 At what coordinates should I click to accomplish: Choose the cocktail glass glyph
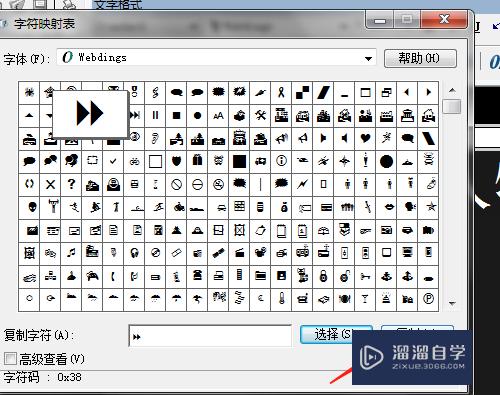365,299
